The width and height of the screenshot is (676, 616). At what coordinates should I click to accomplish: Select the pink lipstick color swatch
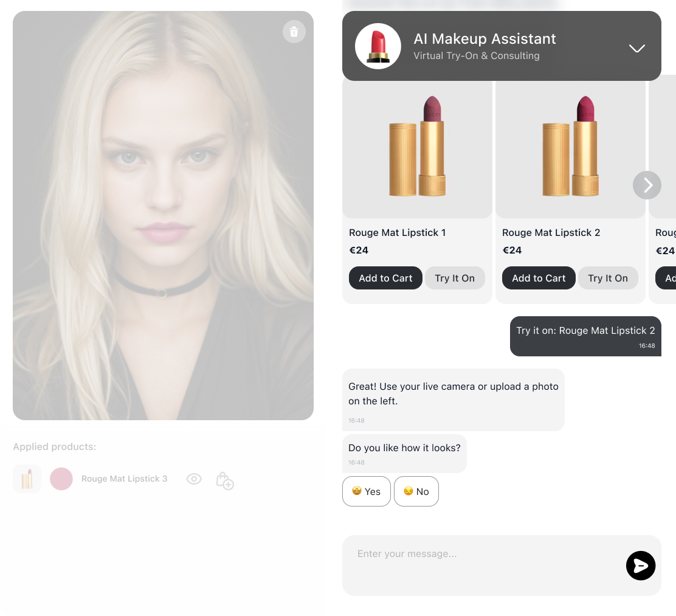point(61,479)
